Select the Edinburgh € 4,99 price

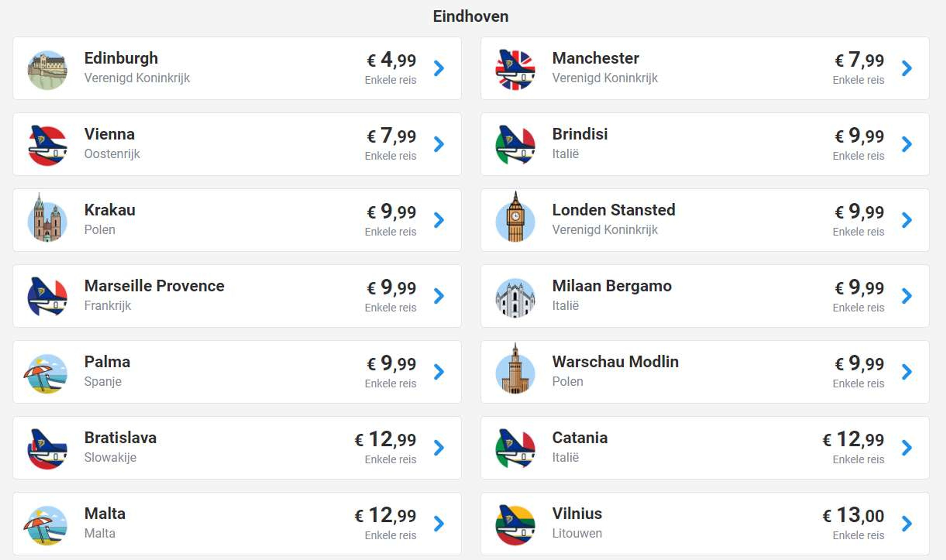tap(391, 60)
